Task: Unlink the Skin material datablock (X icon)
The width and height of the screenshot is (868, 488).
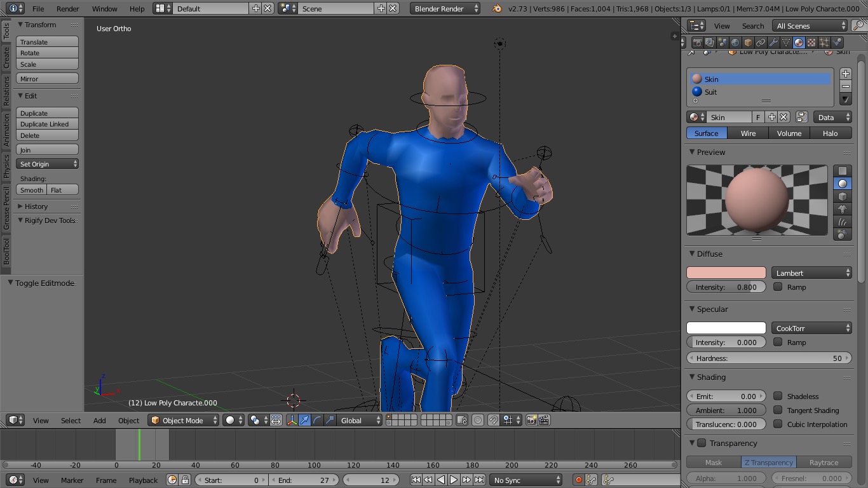Action: [x=783, y=117]
